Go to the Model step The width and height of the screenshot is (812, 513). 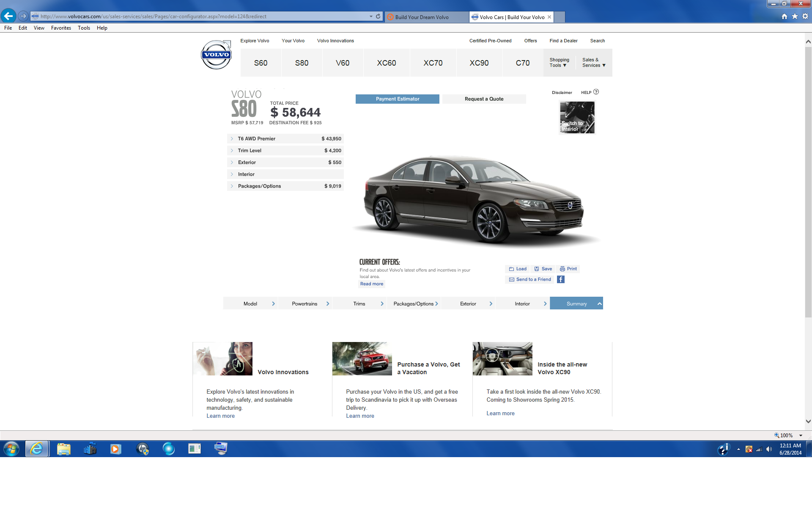pyautogui.click(x=250, y=303)
